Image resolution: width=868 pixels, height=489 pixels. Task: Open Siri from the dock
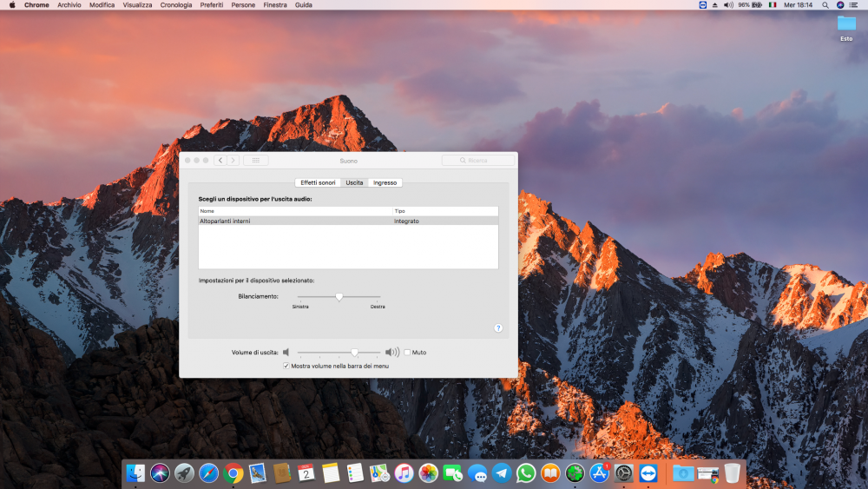[x=160, y=473]
